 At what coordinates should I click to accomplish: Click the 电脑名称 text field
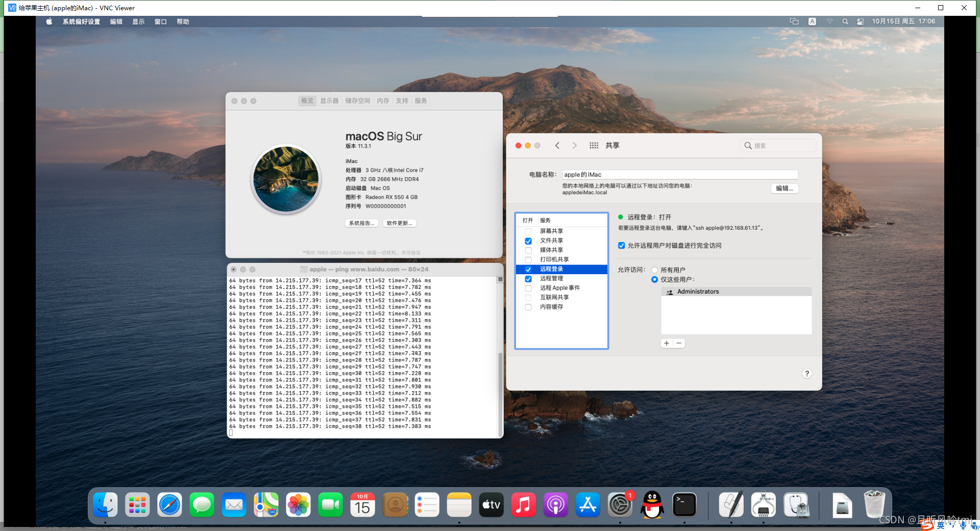pyautogui.click(x=680, y=175)
